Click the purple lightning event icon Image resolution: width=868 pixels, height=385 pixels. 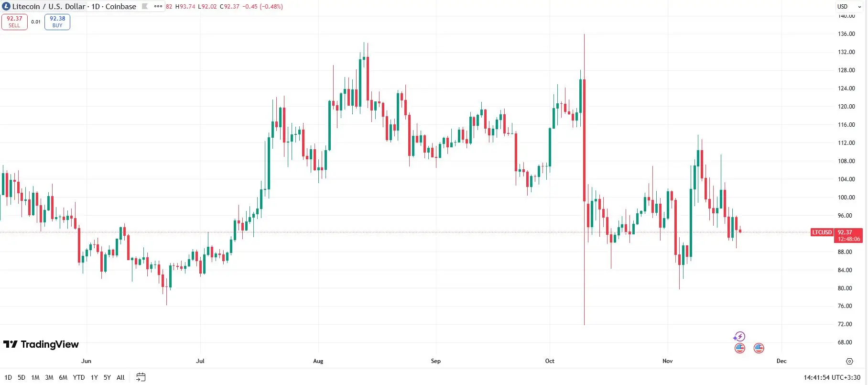click(739, 337)
